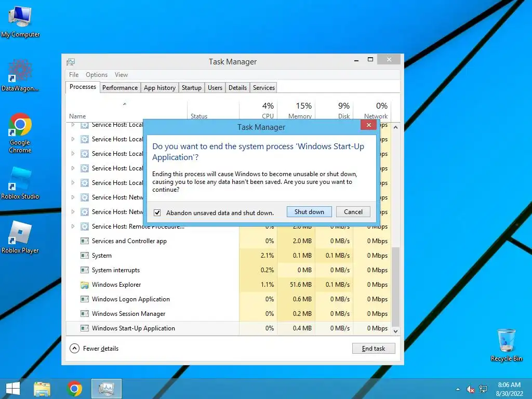Click the End task button

(x=374, y=349)
